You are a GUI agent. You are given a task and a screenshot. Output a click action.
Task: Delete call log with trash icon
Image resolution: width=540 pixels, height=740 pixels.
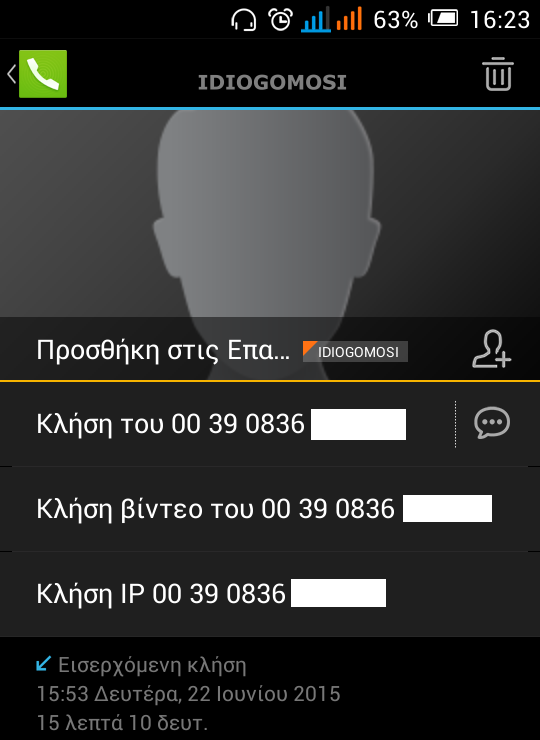[x=498, y=74]
